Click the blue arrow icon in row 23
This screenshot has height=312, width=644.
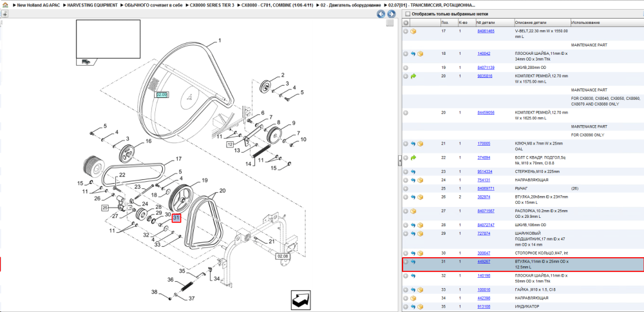(413, 171)
